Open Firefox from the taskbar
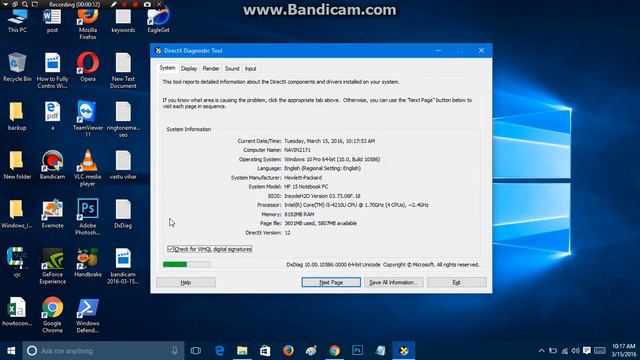 click(x=288, y=351)
